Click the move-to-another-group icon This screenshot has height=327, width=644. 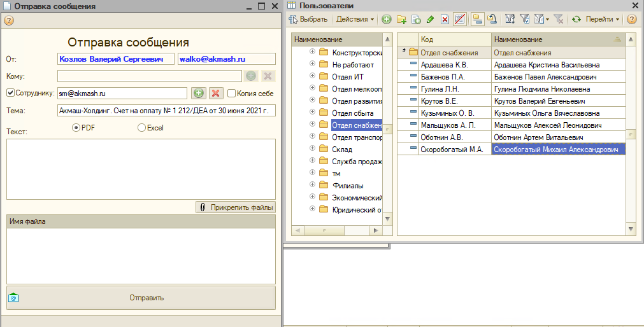[x=492, y=19]
